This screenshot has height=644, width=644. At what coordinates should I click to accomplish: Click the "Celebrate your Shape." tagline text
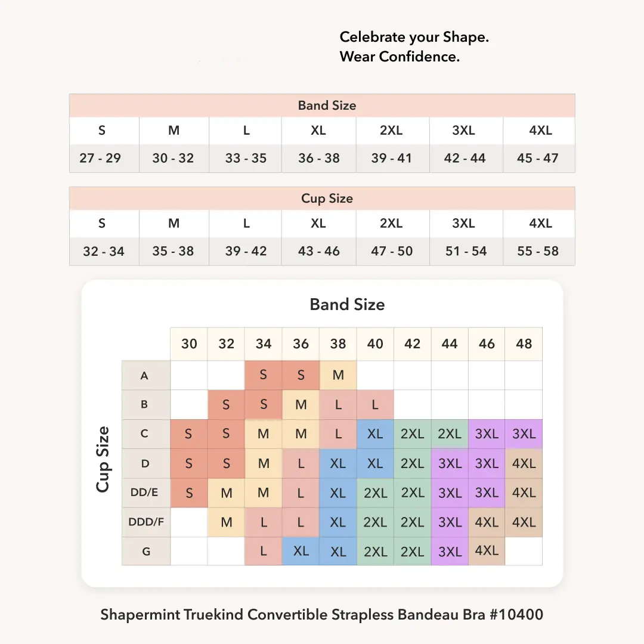[x=414, y=37]
